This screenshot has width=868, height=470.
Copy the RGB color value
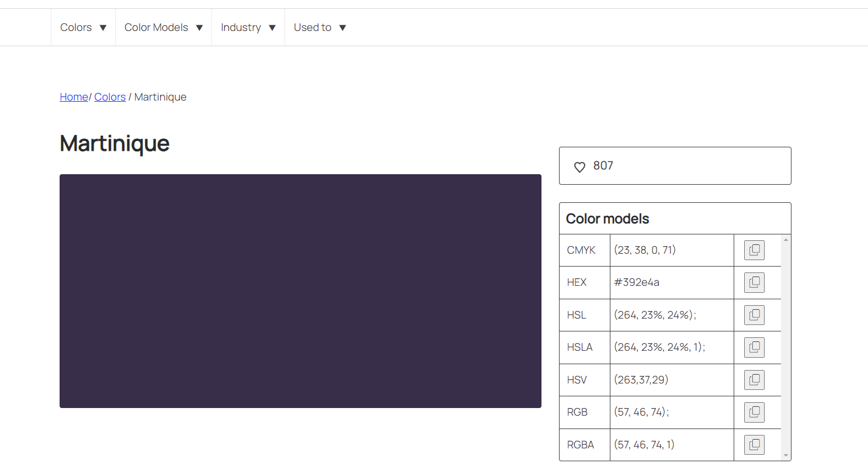tap(754, 412)
